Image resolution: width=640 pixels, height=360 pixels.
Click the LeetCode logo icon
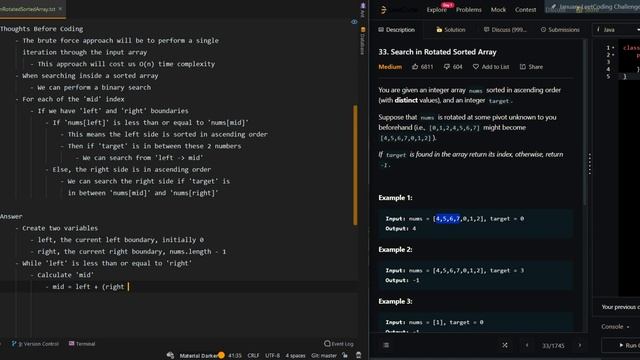click(x=383, y=10)
